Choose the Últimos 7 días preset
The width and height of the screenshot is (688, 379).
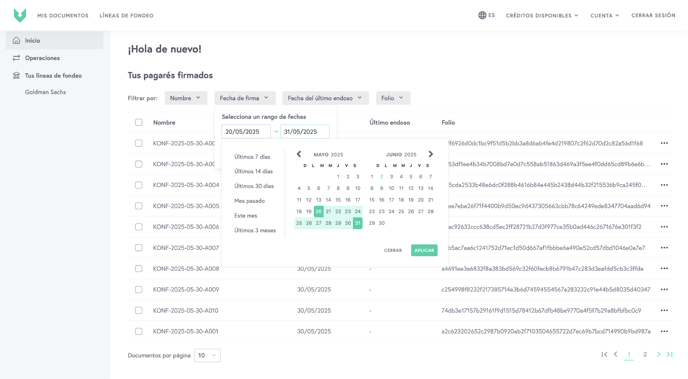(x=252, y=157)
